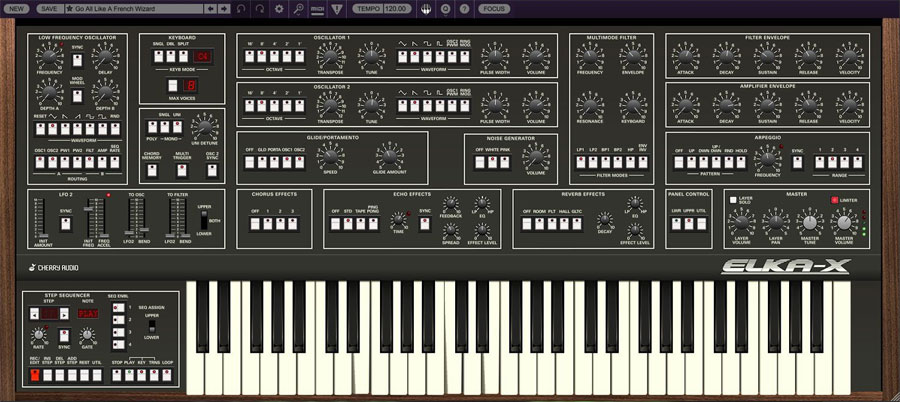Click the Q icon in the toolbar
Viewport: 900px width, 402px height.
(x=445, y=9)
